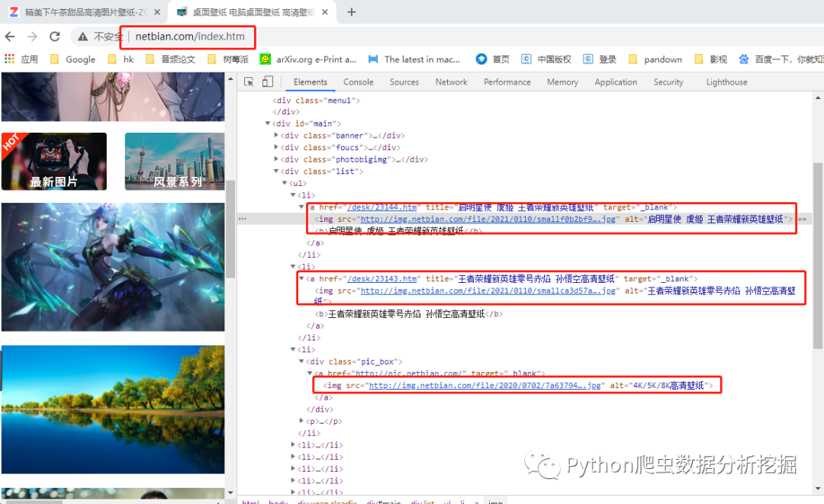
Task: Open the node actions ellipsis beside the selected img
Action: (x=243, y=219)
